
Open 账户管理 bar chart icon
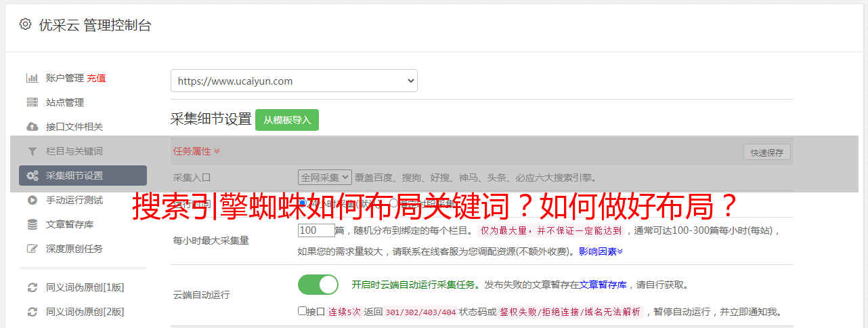coord(32,78)
